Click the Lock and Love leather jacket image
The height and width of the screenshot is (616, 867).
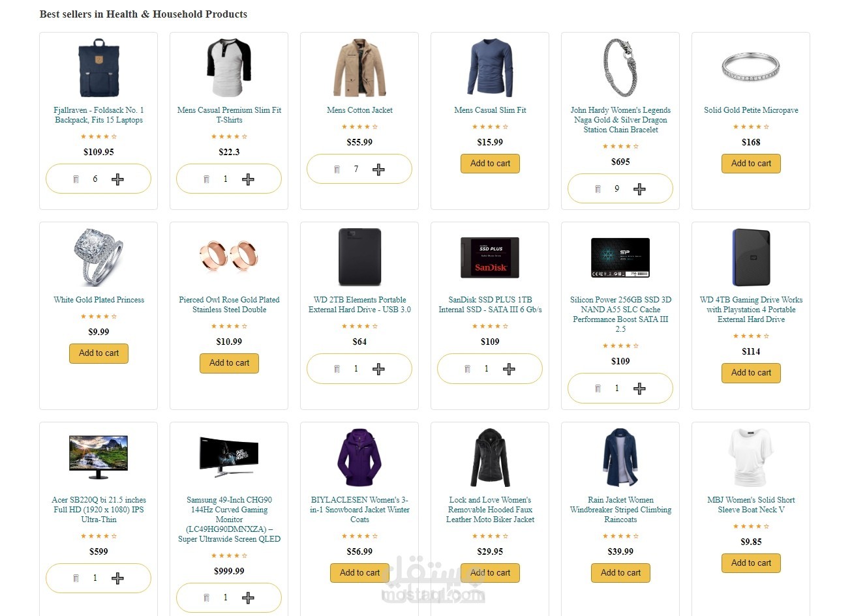point(490,458)
